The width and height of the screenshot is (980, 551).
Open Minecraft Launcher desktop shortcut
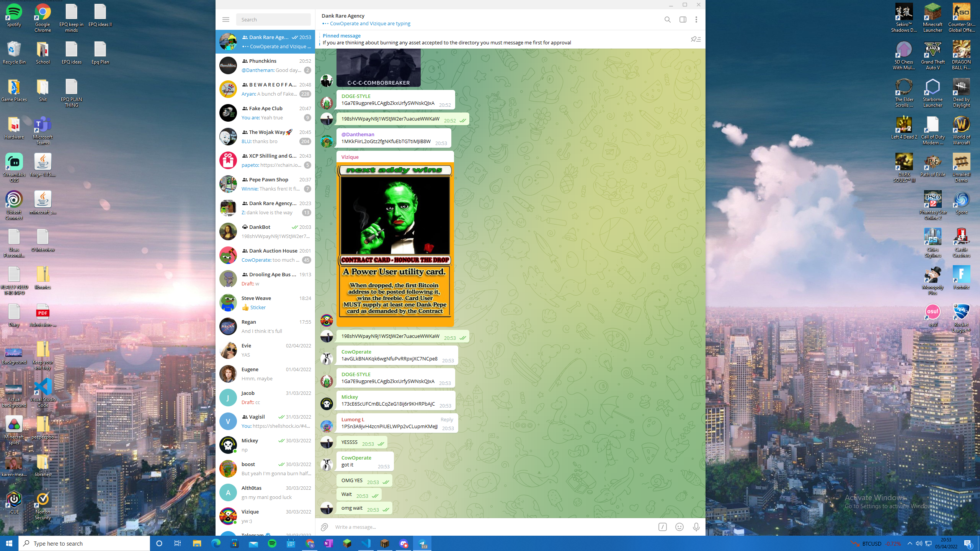click(x=933, y=18)
